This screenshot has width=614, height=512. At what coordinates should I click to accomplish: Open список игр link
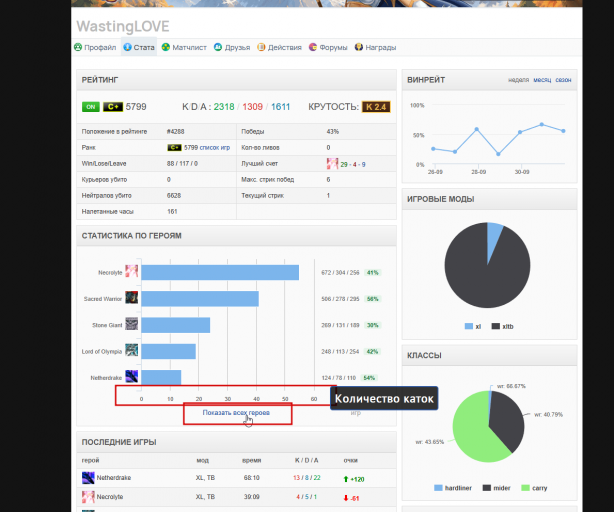pos(215,148)
